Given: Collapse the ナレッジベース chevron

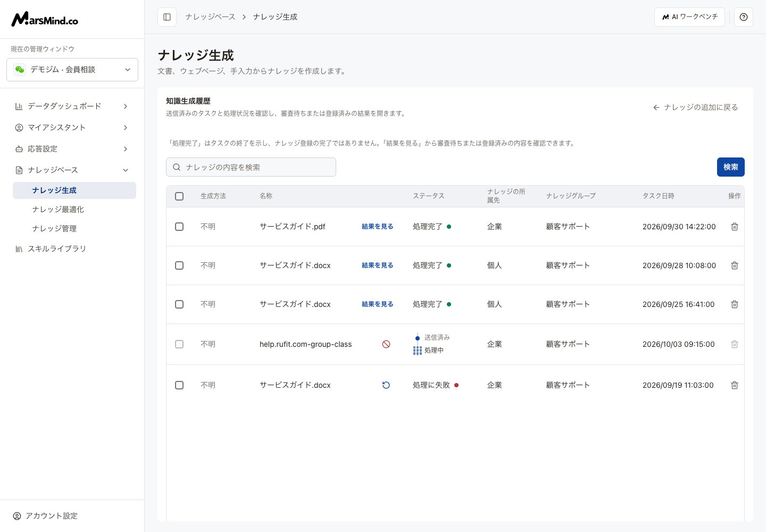Looking at the screenshot, I should tap(126, 170).
